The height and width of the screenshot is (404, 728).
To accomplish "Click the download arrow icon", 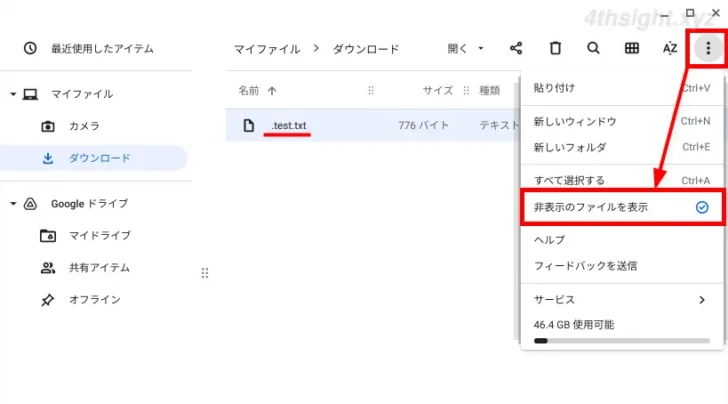I will pos(48,158).
